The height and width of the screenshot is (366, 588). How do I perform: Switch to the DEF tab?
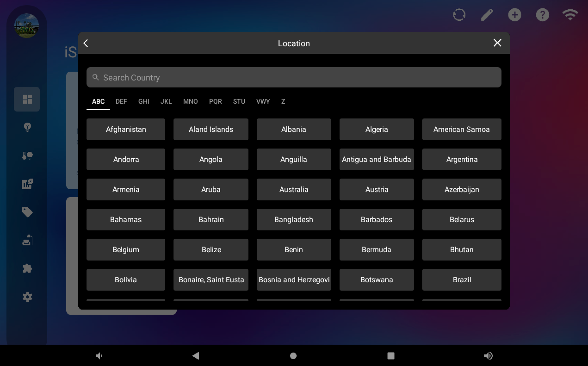(x=121, y=101)
